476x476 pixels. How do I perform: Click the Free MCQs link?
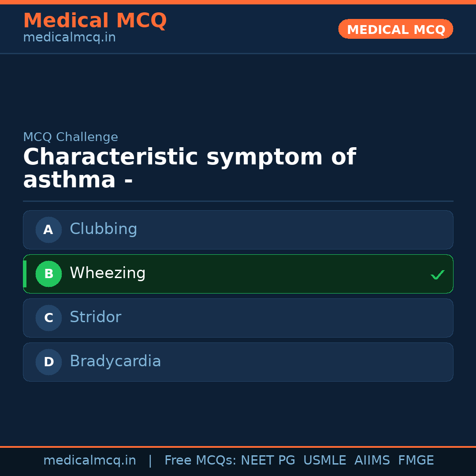pyautogui.click(x=201, y=460)
